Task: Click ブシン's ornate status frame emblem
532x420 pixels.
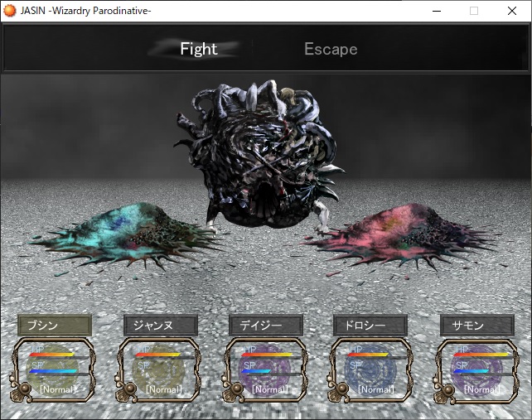Action: pyautogui.click(x=55, y=369)
